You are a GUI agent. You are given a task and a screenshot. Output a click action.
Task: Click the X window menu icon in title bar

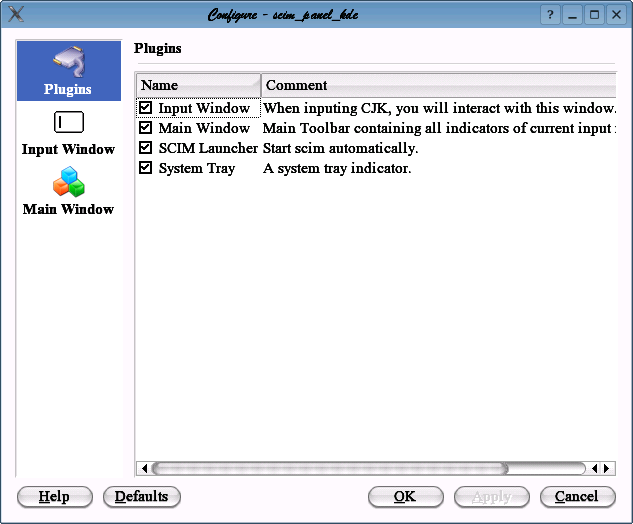(x=16, y=15)
